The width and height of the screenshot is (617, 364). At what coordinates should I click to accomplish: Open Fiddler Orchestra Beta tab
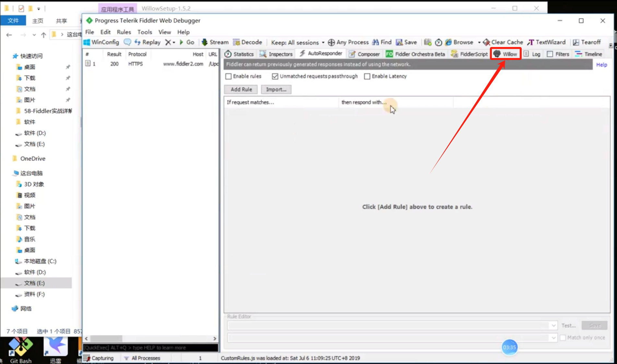click(x=415, y=54)
